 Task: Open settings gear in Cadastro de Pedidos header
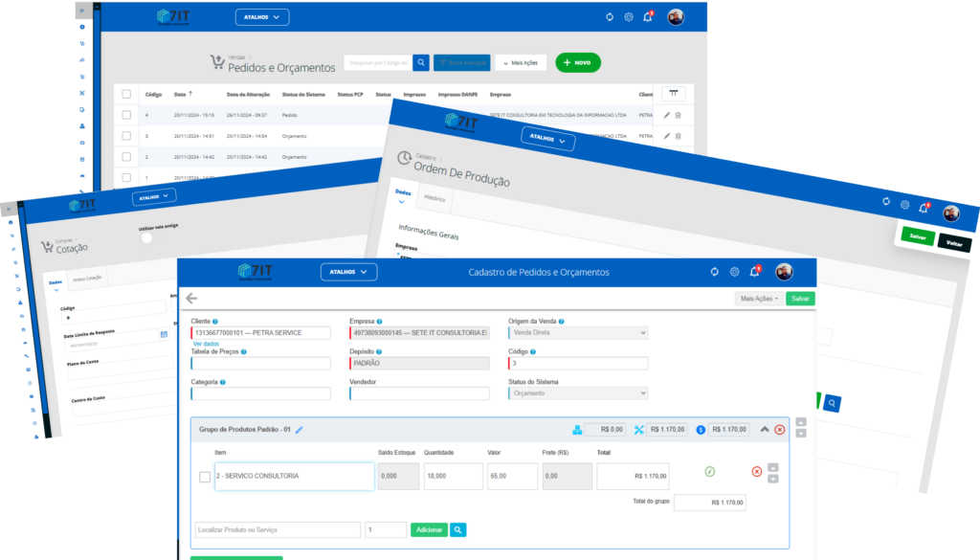734,272
